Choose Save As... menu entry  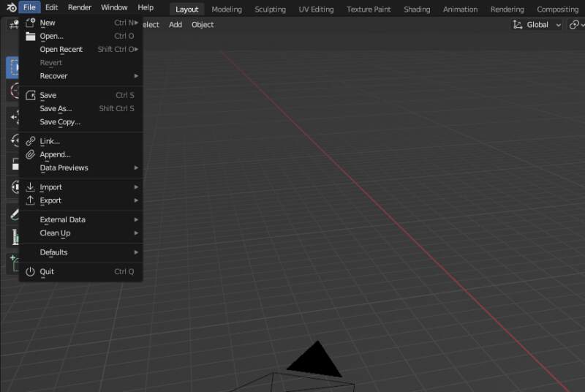coord(81,108)
